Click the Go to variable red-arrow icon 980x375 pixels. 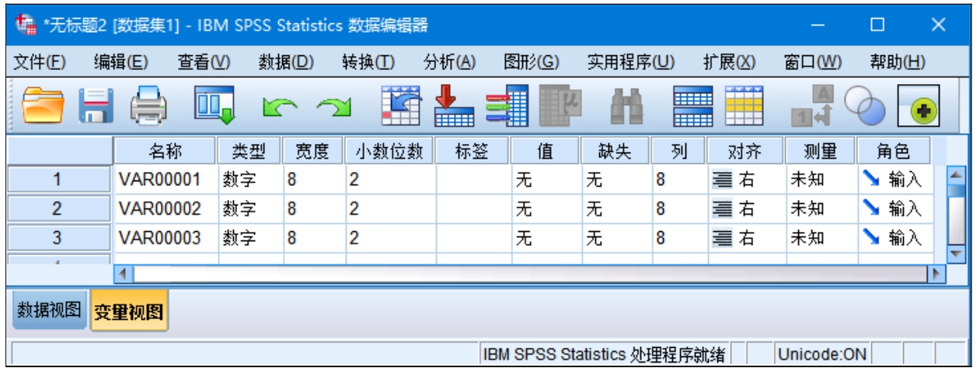pos(453,107)
